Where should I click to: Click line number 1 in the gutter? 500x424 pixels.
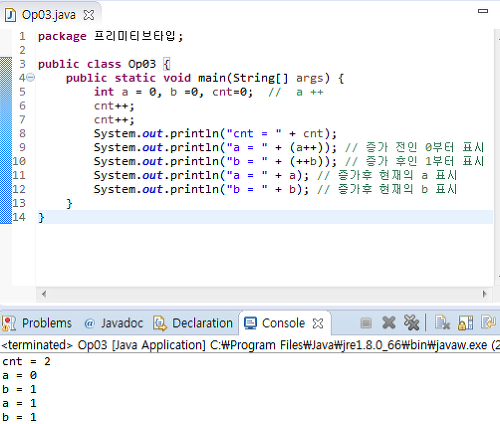point(22,36)
